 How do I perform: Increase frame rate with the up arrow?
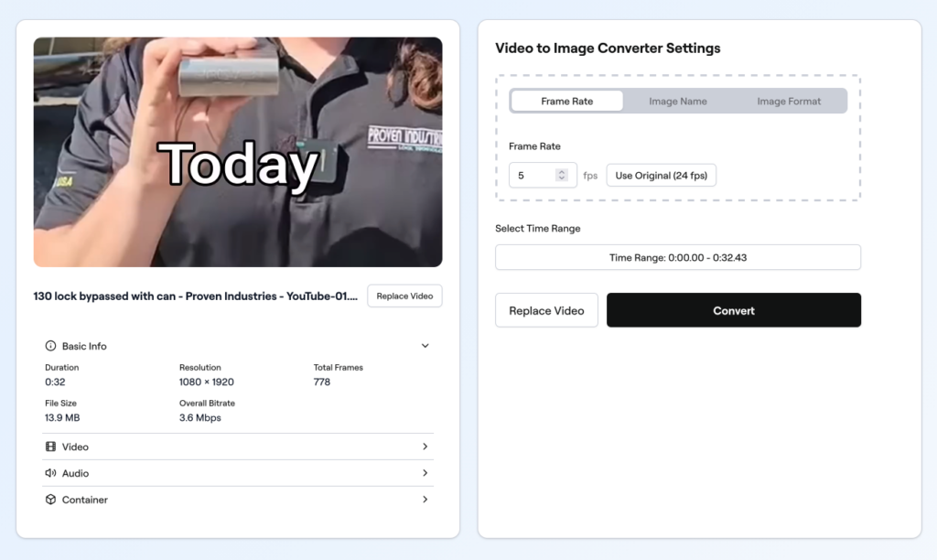coord(562,172)
